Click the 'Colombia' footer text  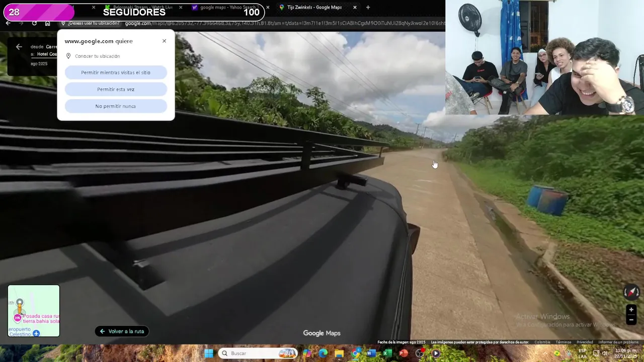click(542, 342)
